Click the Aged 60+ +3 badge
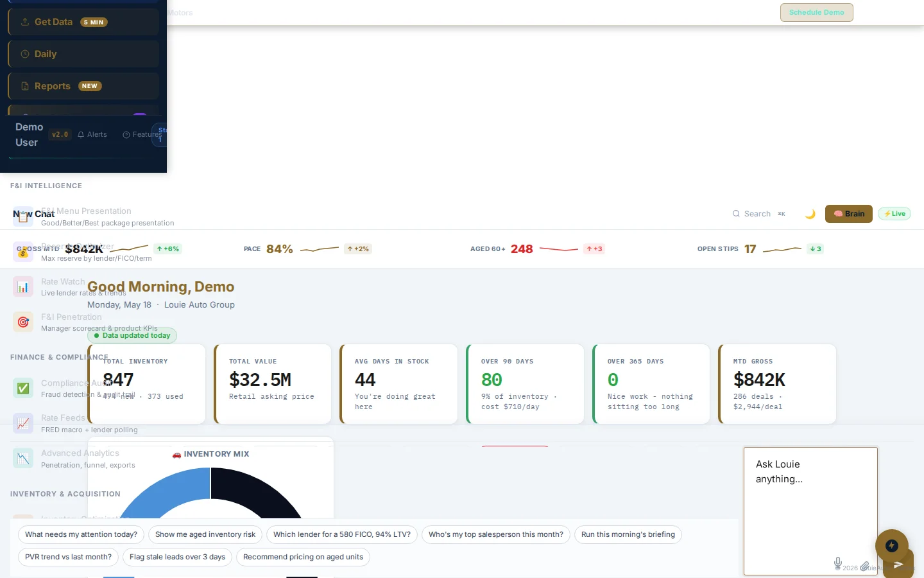Image resolution: width=924 pixels, height=578 pixels. coord(594,249)
